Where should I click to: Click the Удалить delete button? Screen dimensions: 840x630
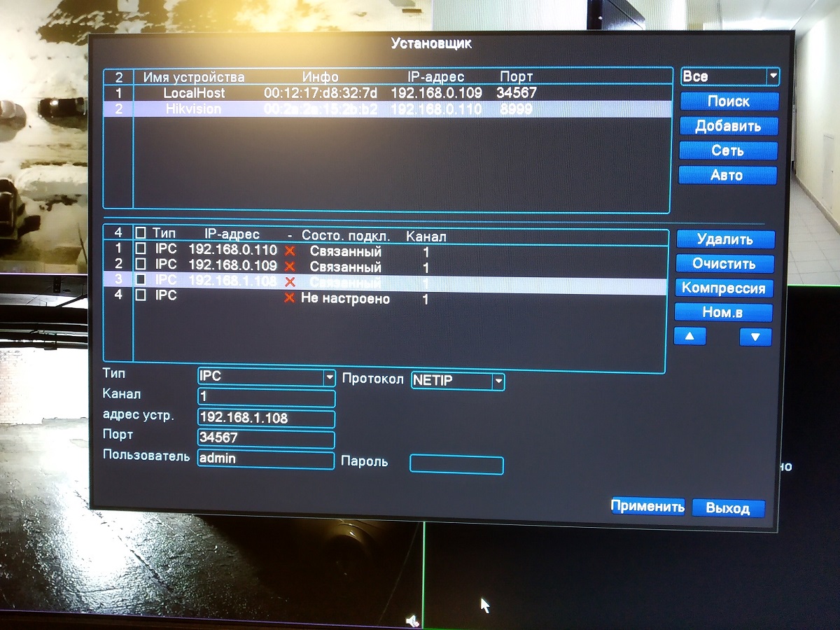(725, 239)
